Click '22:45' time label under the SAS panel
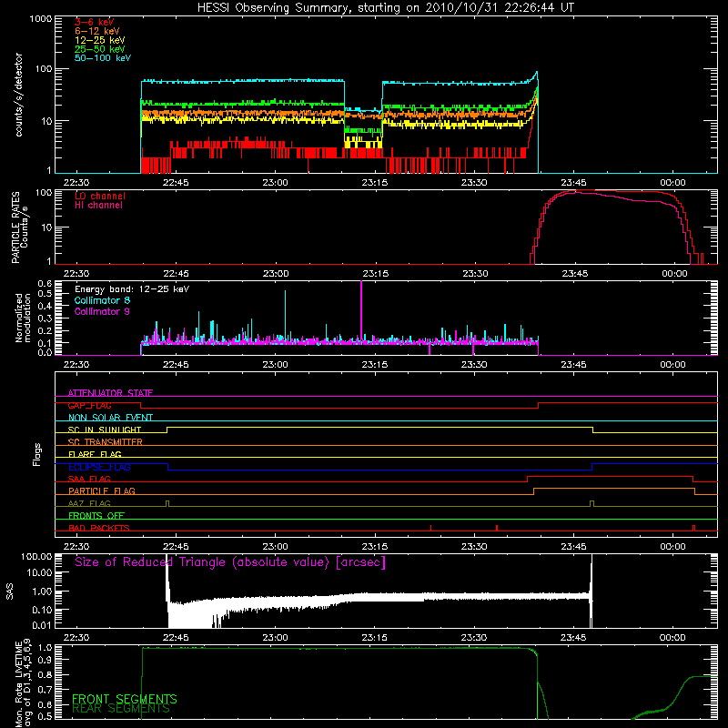The width and height of the screenshot is (728, 728). pyautogui.click(x=176, y=638)
